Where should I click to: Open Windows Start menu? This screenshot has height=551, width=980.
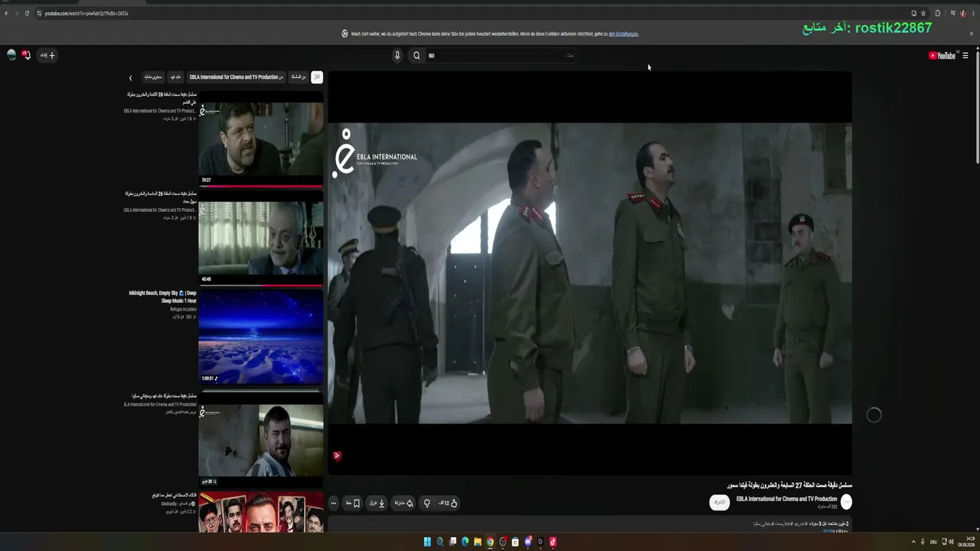pyautogui.click(x=427, y=542)
